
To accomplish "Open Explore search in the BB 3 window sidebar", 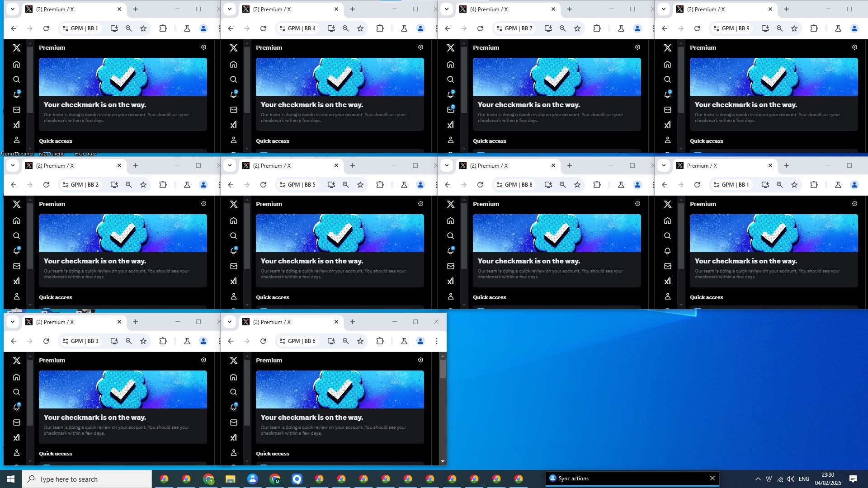I will click(x=17, y=392).
